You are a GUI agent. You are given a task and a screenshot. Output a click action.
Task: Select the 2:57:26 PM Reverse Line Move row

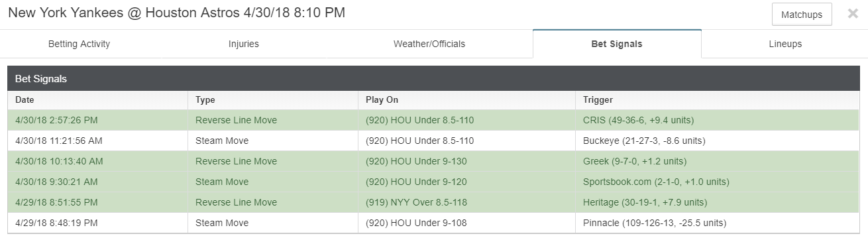[434, 120]
